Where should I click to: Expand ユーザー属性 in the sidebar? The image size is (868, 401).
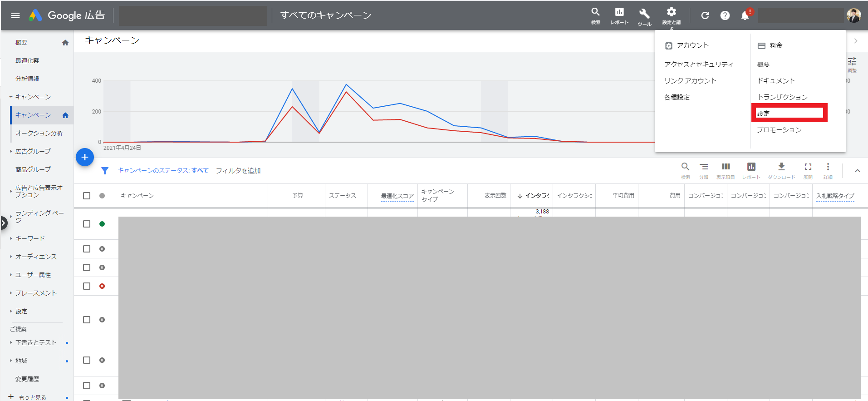pyautogui.click(x=11, y=275)
